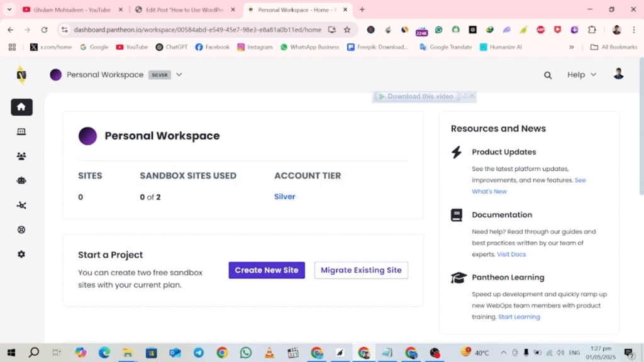Open the Sites icon in the sidebar
This screenshot has height=362, width=644.
coord(21,131)
